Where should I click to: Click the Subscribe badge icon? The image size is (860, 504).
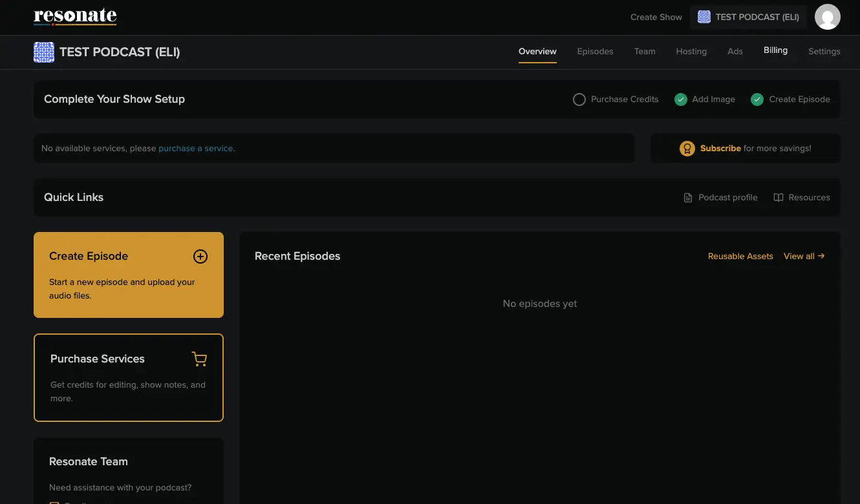click(687, 148)
